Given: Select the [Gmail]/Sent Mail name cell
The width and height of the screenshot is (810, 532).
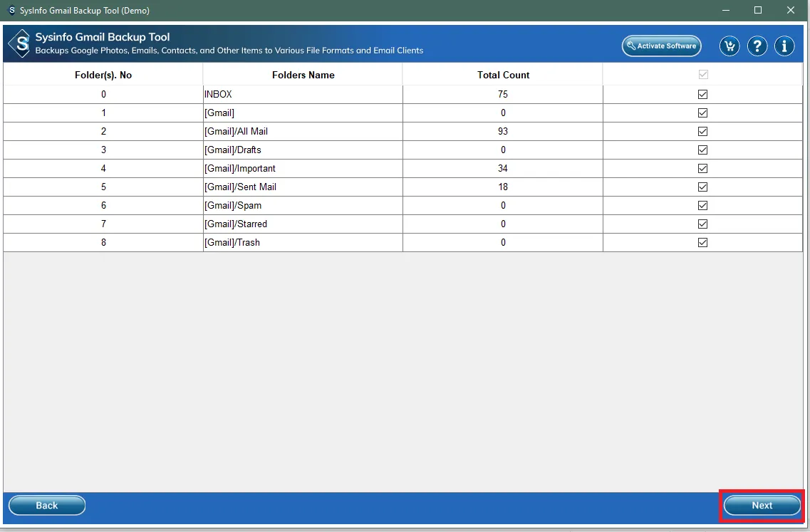Looking at the screenshot, I should click(x=303, y=187).
